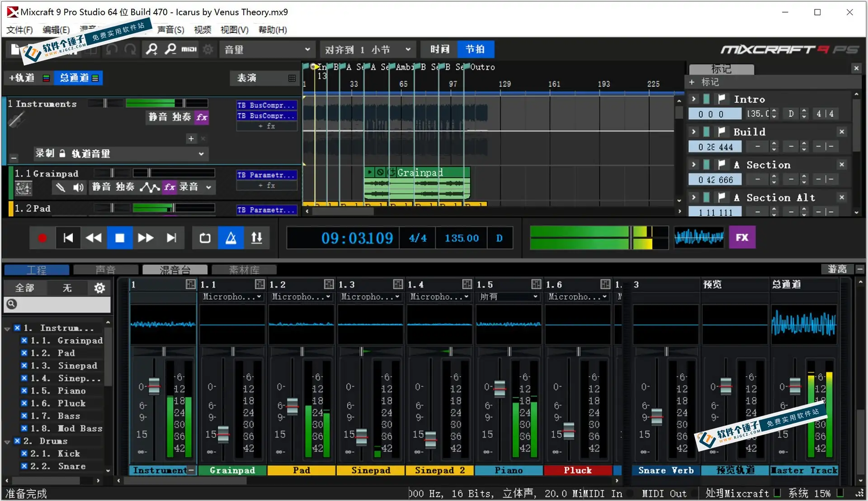Open the 音量 dropdown in the toolbar

(267, 49)
